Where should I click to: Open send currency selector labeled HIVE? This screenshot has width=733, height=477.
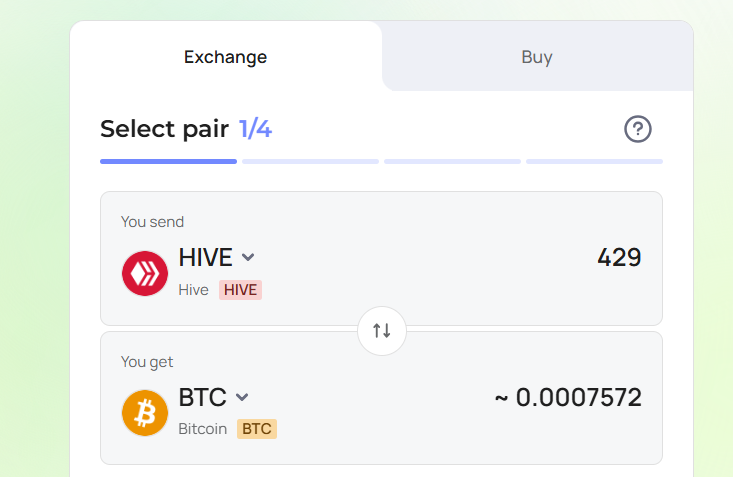[x=206, y=257]
